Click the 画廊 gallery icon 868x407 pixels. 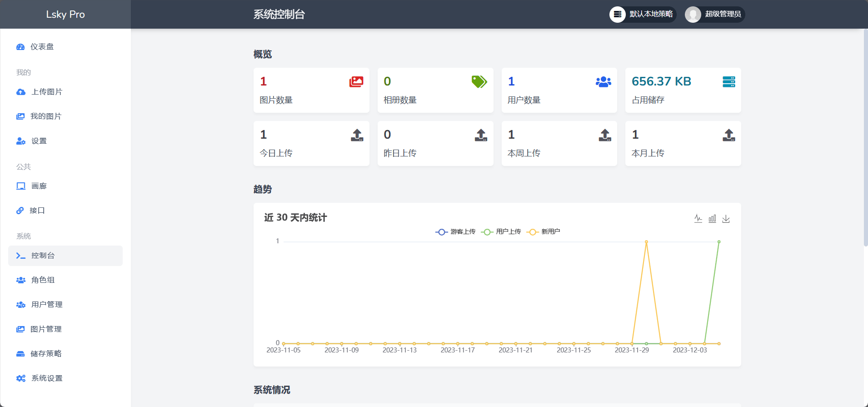[21, 186]
